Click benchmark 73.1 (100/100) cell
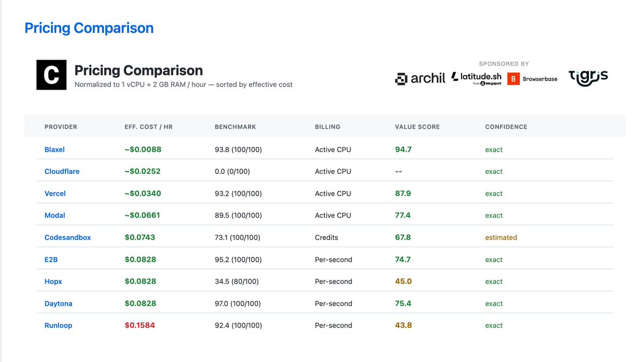Screen dimensions: 644x362 238,238
